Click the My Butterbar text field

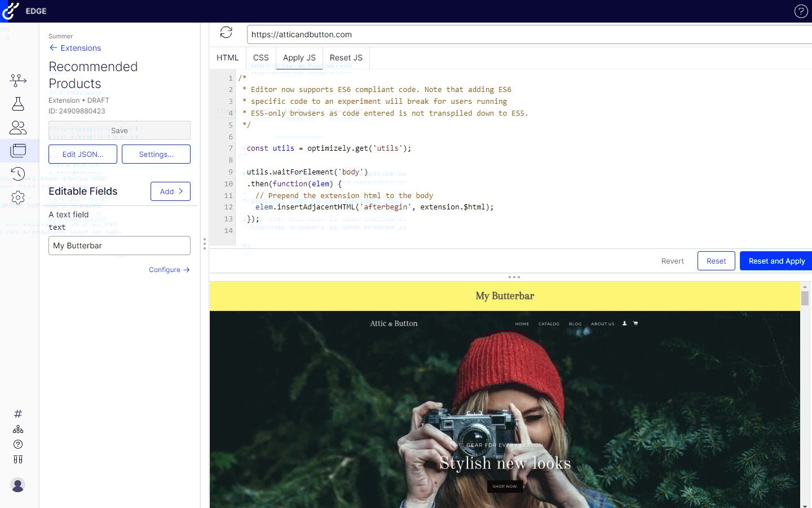(x=120, y=246)
